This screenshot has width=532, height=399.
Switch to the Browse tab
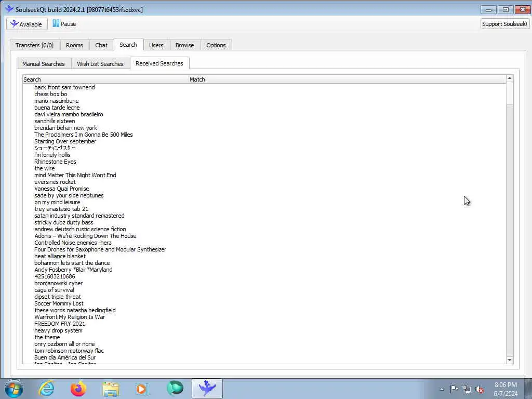coord(184,45)
